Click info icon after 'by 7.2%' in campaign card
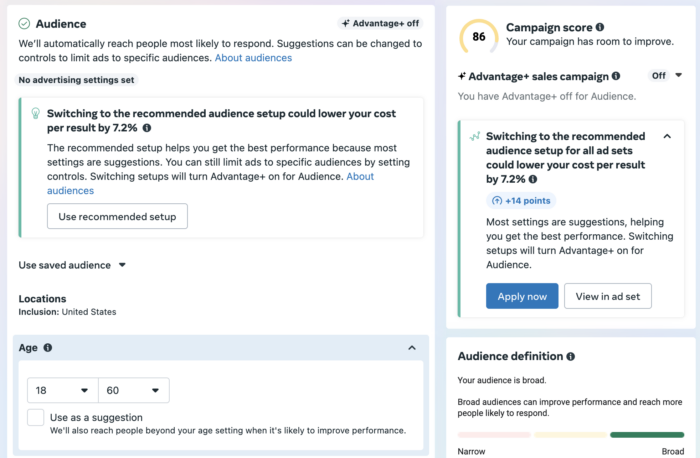The height and width of the screenshot is (458, 700). pos(533,179)
